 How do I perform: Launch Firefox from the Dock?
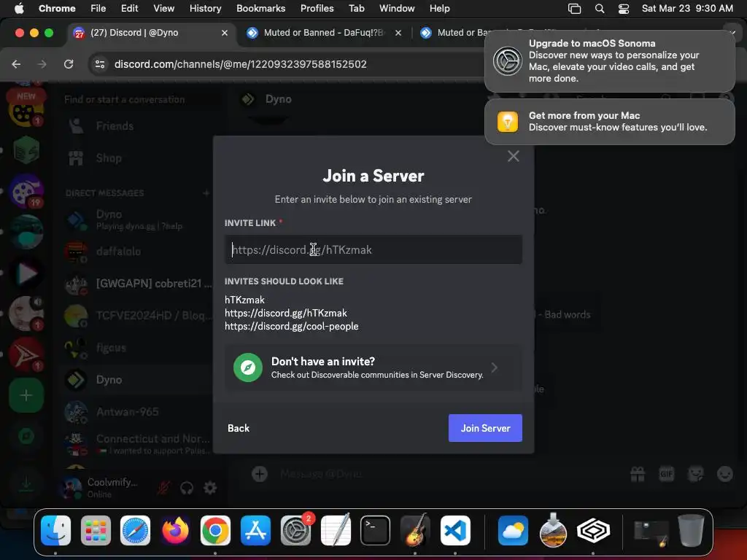175,531
